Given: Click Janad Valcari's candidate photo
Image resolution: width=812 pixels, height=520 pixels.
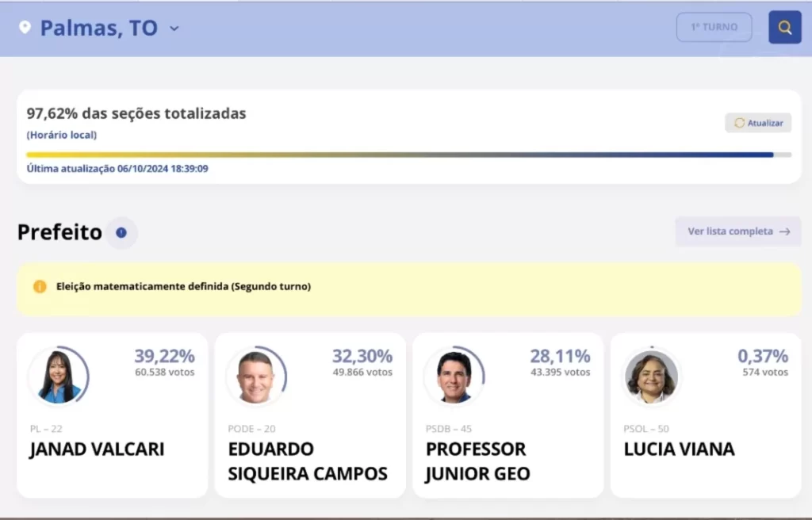Looking at the screenshot, I should click(x=59, y=376).
